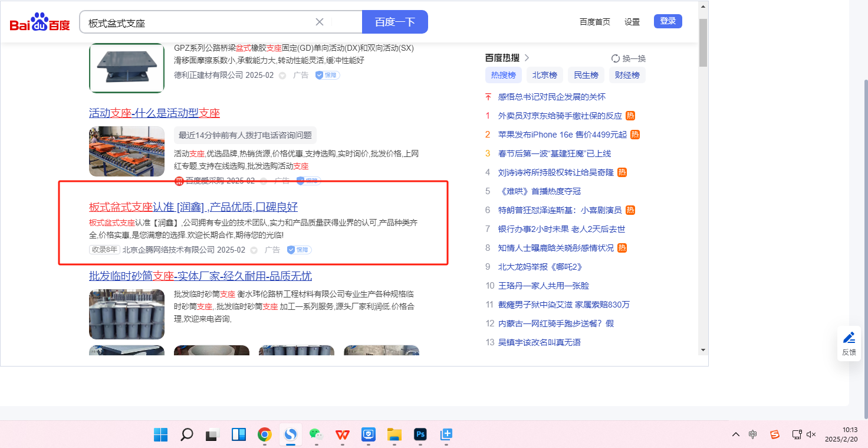Expand the 百度热搜 chevron arrow
This screenshot has height=448, width=868.
pos(527,58)
